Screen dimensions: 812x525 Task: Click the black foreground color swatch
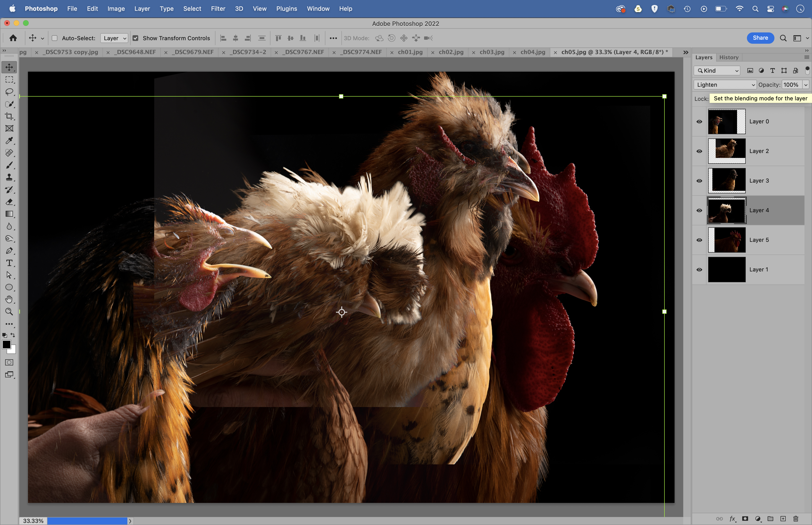(x=6, y=344)
